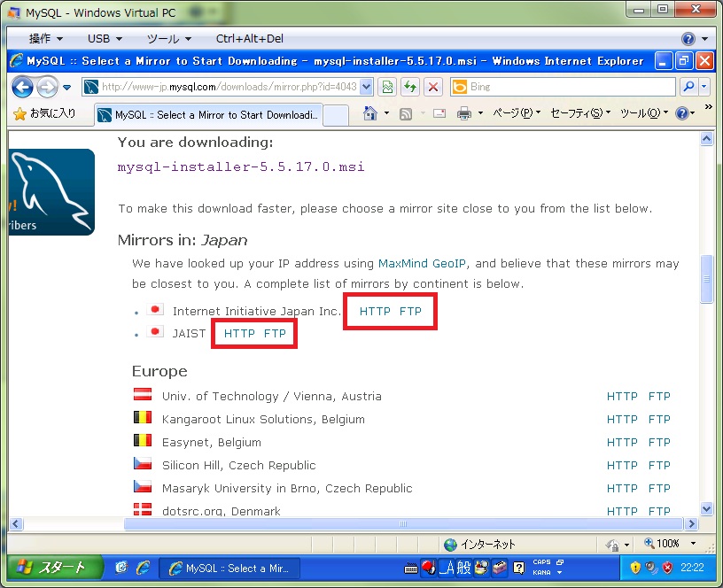Select the MySQL Select a Mirror tab
This screenshot has width=723, height=588.
(x=209, y=115)
